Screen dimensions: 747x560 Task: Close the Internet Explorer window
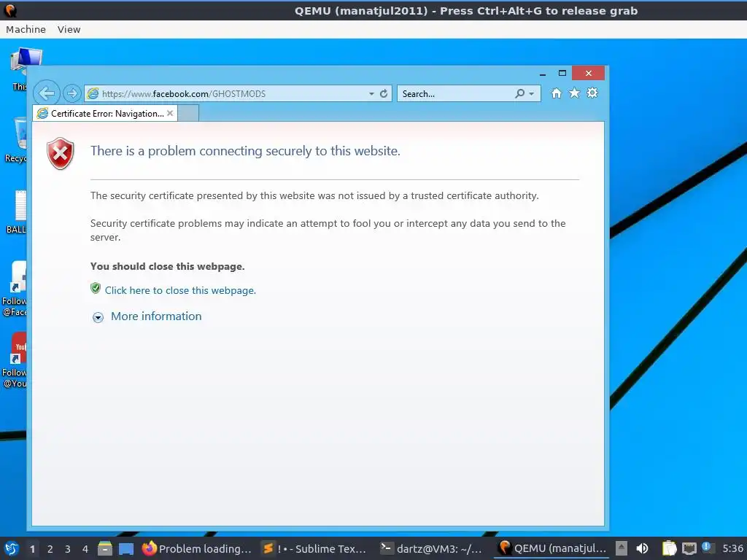click(x=589, y=73)
